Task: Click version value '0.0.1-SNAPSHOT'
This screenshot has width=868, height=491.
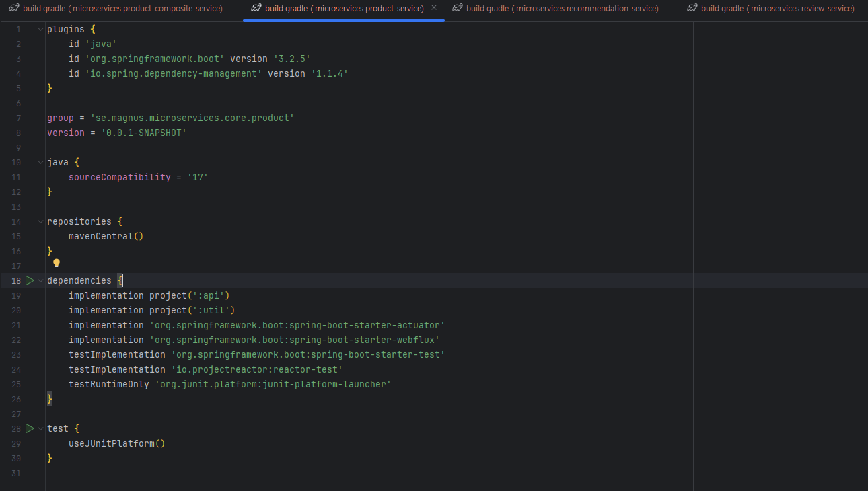Action: tap(144, 133)
